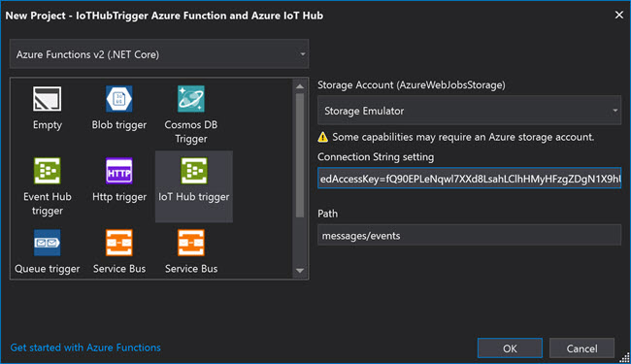Click the Path field with messages/events
This screenshot has height=364, width=631.
tap(469, 235)
